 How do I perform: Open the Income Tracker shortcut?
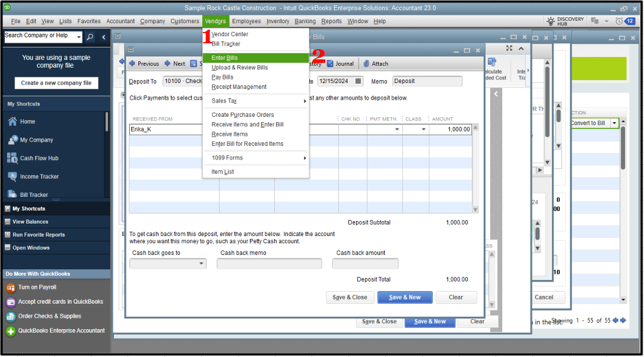tap(39, 177)
